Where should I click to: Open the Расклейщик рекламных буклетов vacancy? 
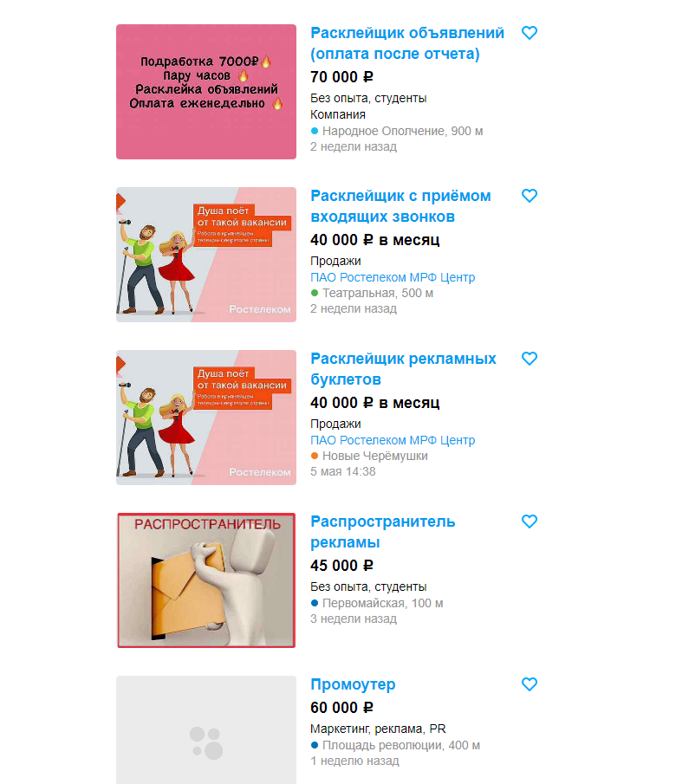pyautogui.click(x=403, y=369)
